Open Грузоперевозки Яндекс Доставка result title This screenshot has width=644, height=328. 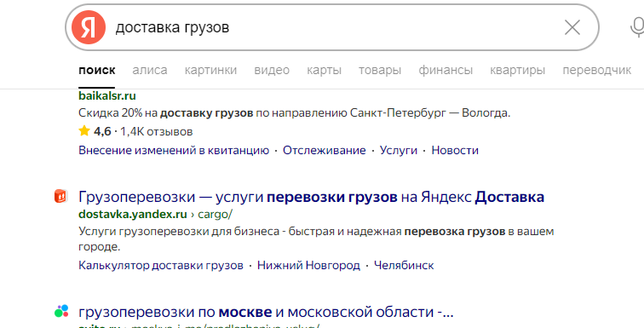(x=311, y=197)
